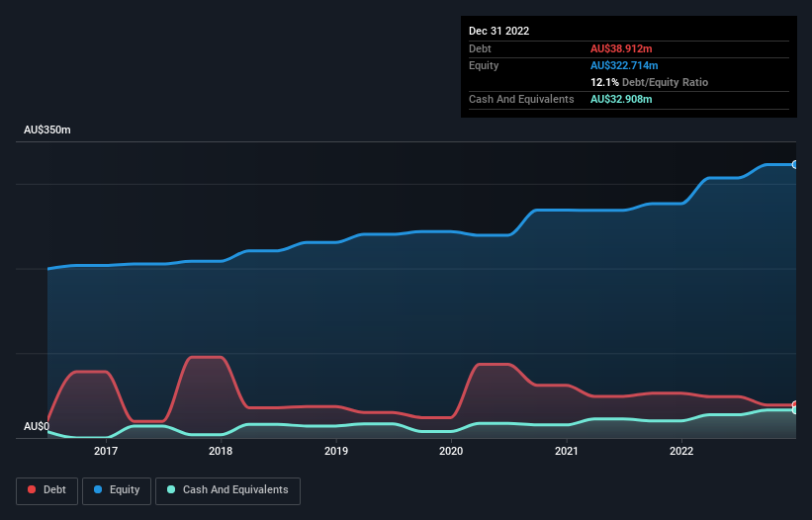Click Cash And Equivalents label in tooltip
Viewport: 812px width, 520px height.
pos(521,99)
